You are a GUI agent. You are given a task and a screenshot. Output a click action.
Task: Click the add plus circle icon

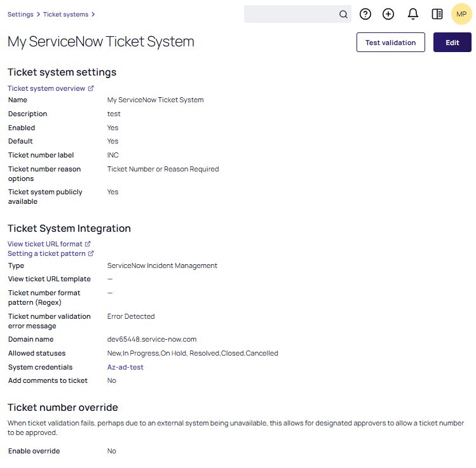388,14
